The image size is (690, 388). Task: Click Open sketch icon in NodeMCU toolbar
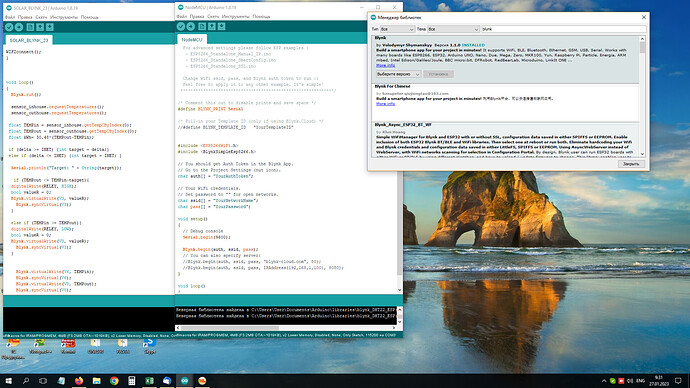212,26
